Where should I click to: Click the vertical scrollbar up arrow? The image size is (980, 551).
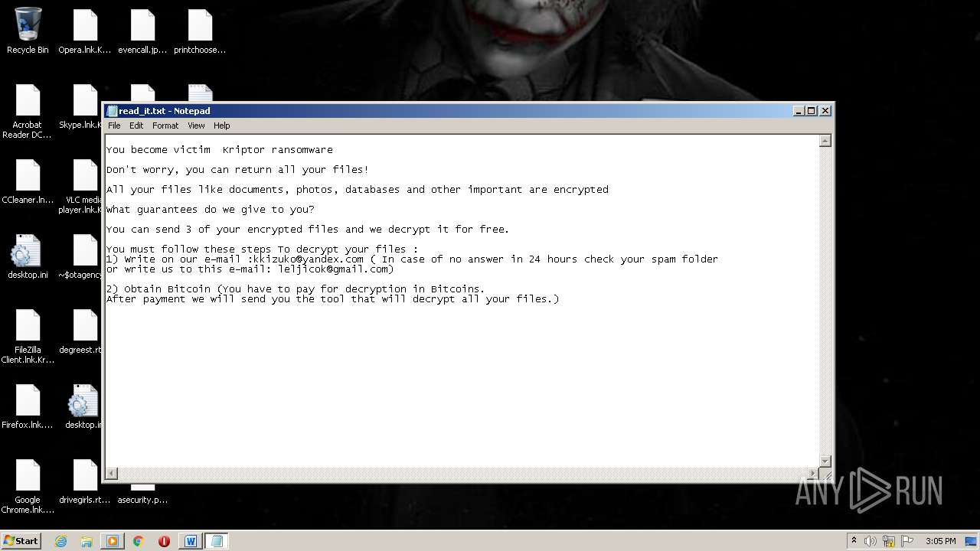(825, 141)
